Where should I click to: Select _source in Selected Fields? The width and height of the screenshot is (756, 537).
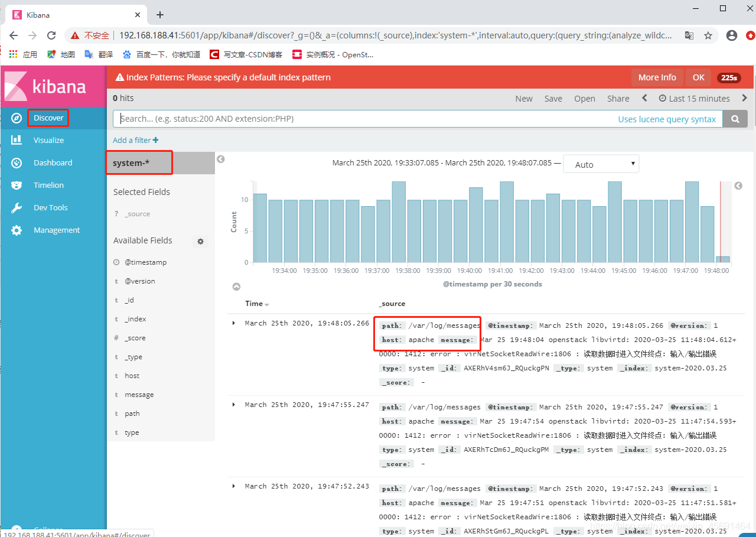point(137,214)
